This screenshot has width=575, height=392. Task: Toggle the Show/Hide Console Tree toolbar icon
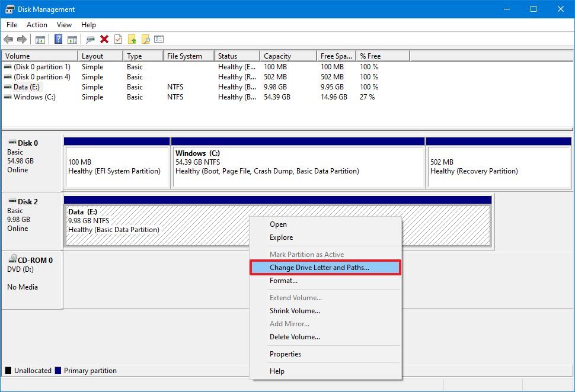[41, 39]
